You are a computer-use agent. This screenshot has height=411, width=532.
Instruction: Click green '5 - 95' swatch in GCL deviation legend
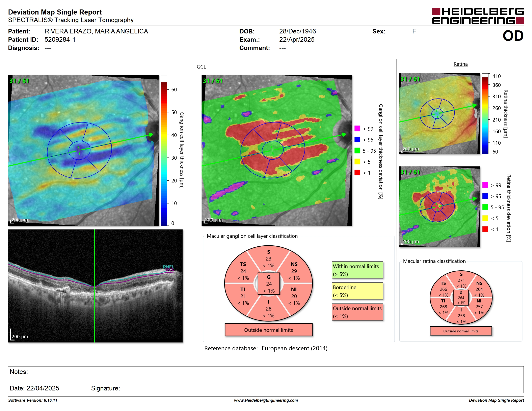pyautogui.click(x=357, y=151)
